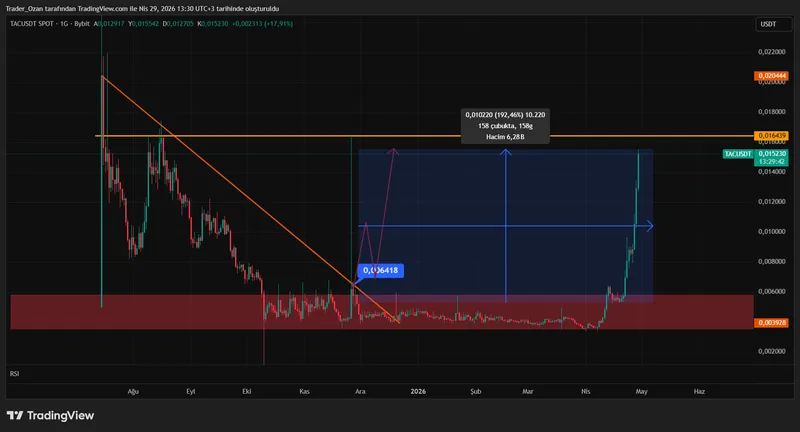Select the orange 0,020444 price label
Screen dimensions: 800x432
pyautogui.click(x=771, y=75)
